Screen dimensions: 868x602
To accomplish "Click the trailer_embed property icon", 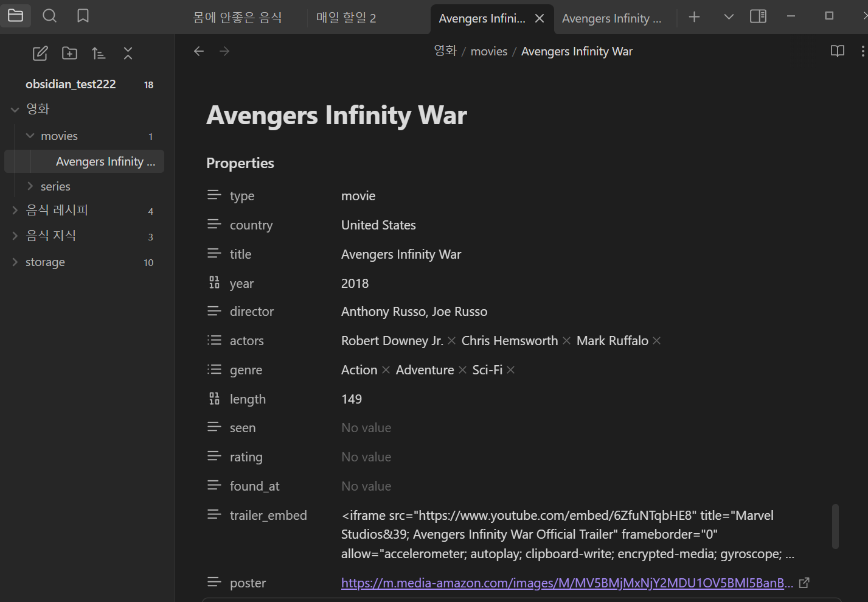I will click(214, 514).
